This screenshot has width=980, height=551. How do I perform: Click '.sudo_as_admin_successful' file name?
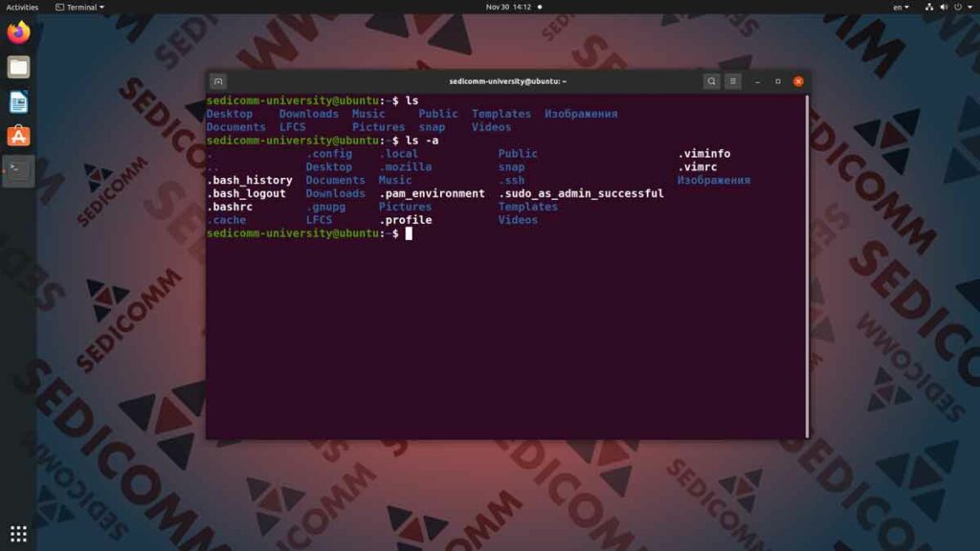[x=581, y=193]
